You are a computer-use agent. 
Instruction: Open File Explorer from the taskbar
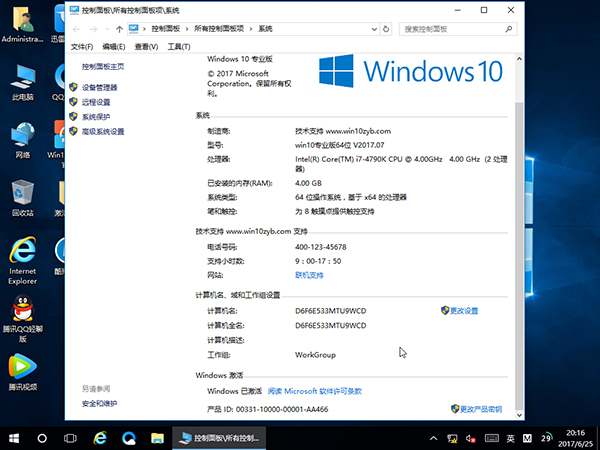(157, 438)
